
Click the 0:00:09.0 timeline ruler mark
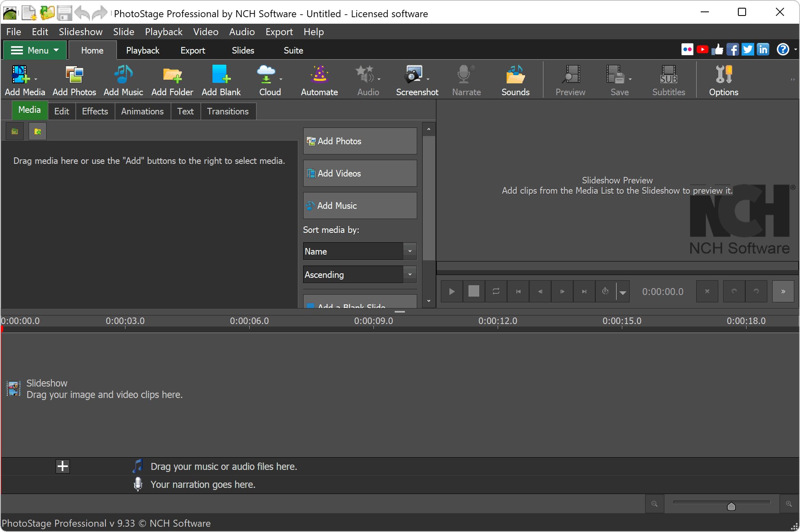point(373,321)
